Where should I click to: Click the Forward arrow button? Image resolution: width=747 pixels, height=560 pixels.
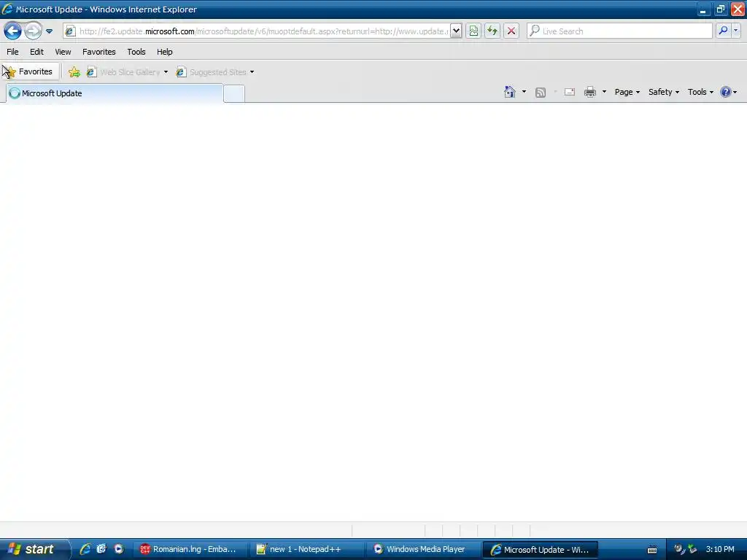[x=33, y=31]
